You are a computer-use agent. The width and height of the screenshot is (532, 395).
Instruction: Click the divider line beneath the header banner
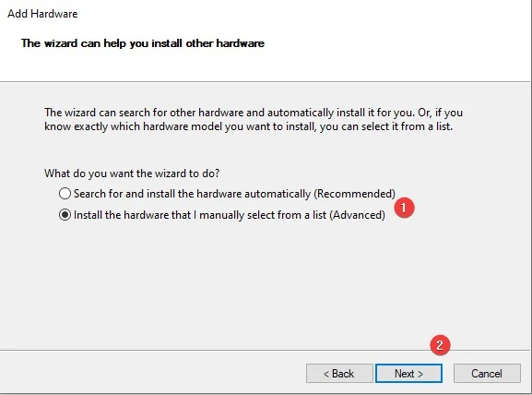[265, 81]
